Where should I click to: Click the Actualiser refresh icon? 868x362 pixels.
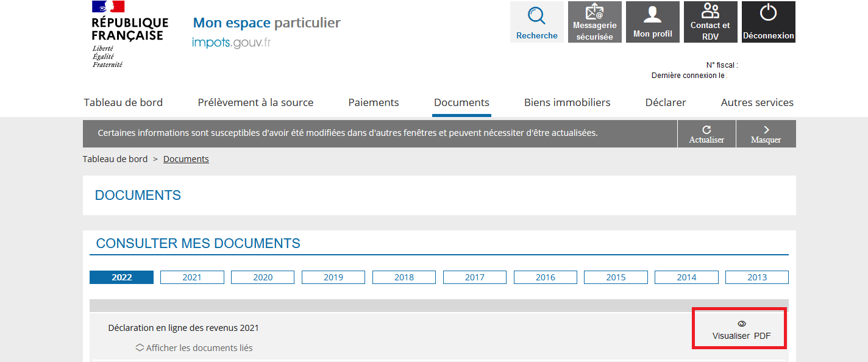706,130
